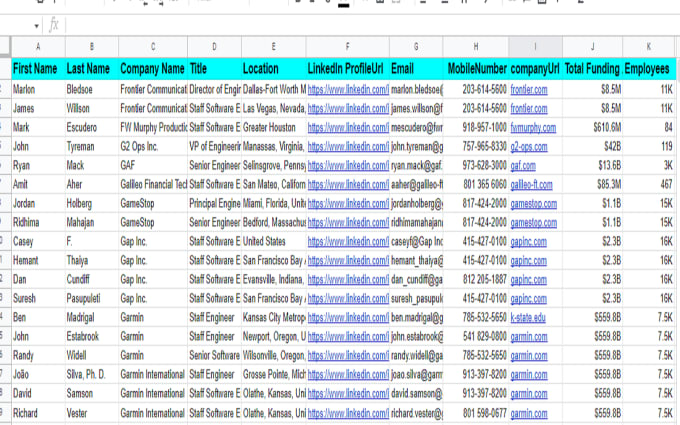Viewport: 680px width, 425px height.
Task: Open Jordan Holberg's LinkedIn link
Action: click(x=348, y=204)
